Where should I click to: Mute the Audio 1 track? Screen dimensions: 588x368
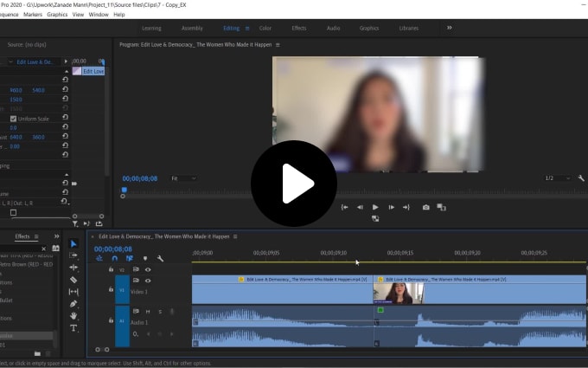(148, 312)
